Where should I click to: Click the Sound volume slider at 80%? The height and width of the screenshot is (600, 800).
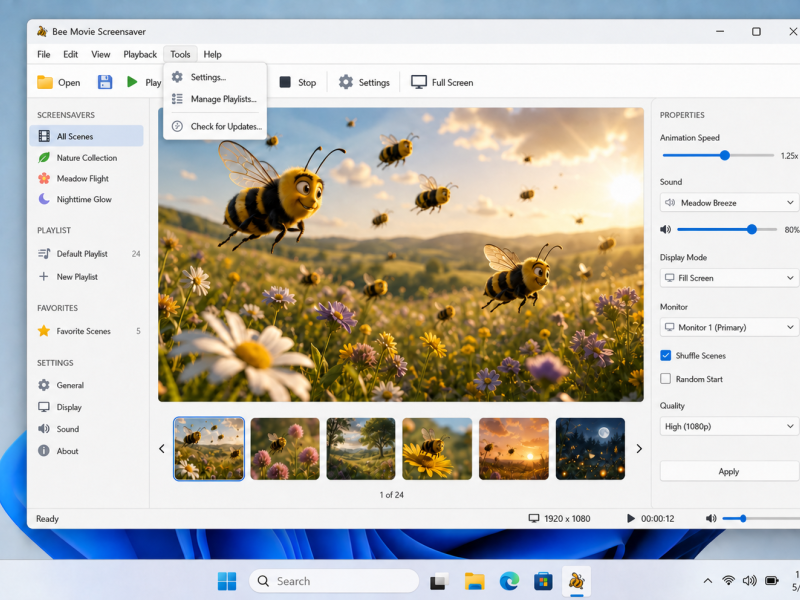point(727,230)
